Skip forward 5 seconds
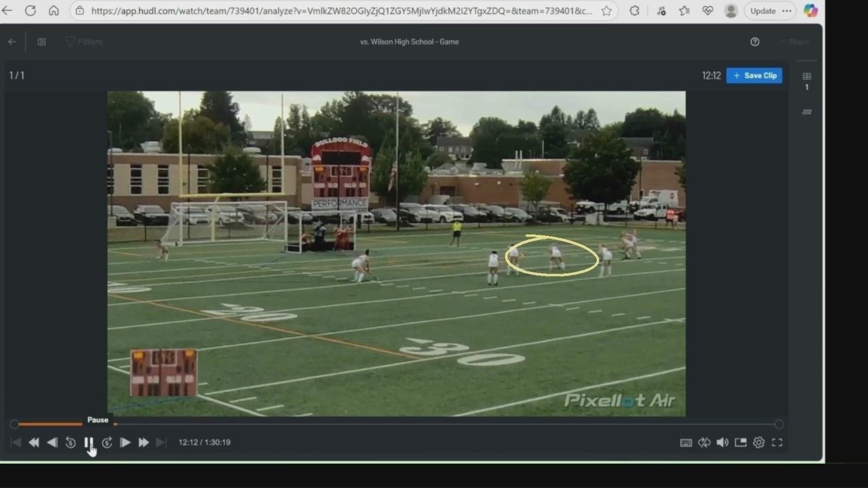This screenshot has height=488, width=868. [107, 443]
